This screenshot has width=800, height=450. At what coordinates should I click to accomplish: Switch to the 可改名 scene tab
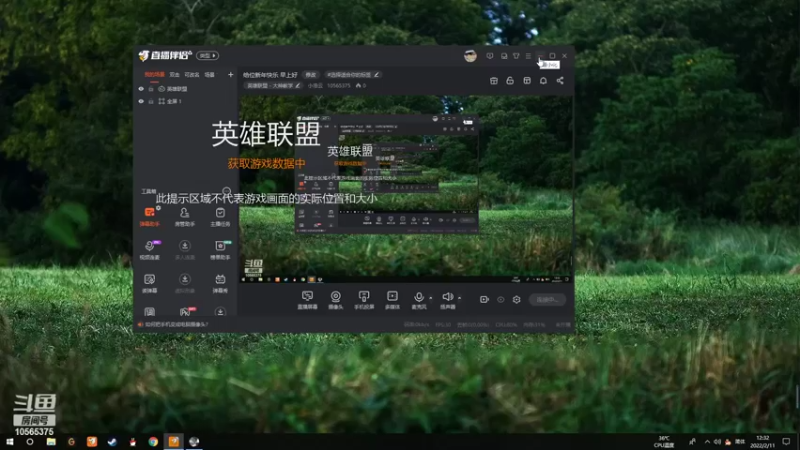[192, 74]
